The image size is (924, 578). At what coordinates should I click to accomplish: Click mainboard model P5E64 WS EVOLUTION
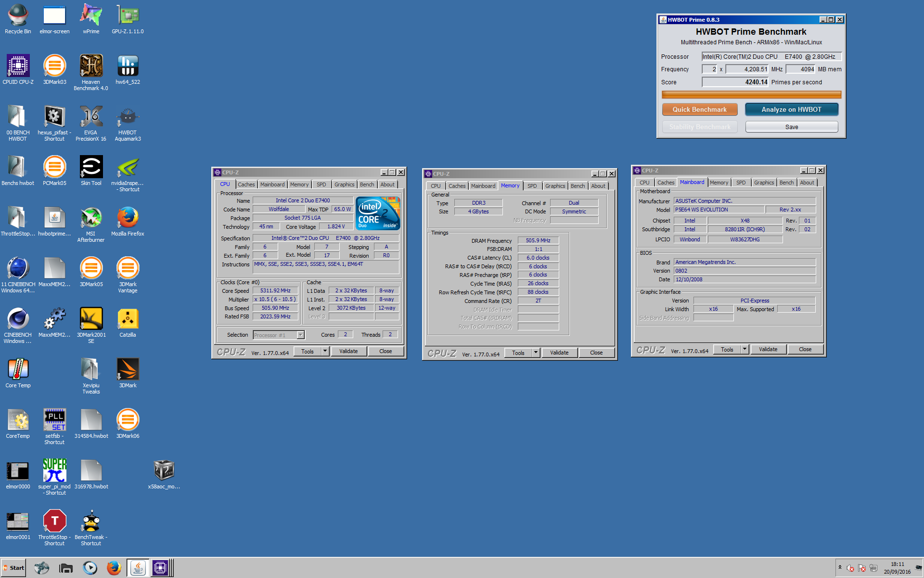(719, 210)
